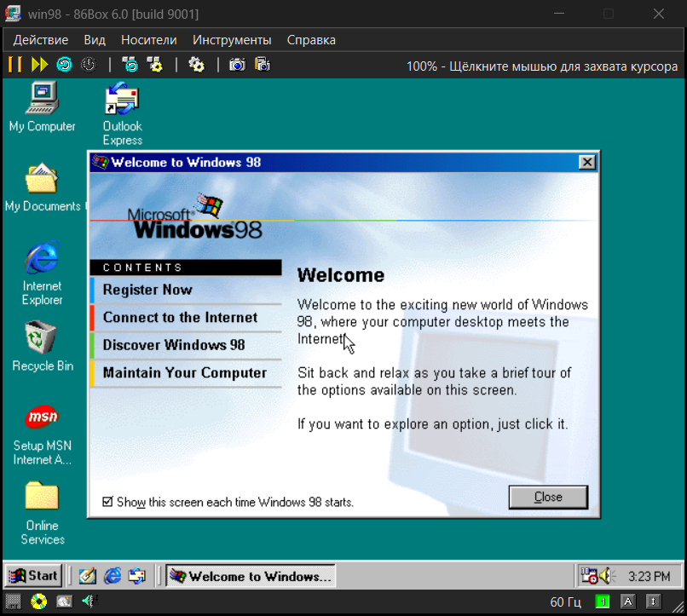This screenshot has height=616, width=687.
Task: Select Discover Windows 98
Action: tap(186, 345)
